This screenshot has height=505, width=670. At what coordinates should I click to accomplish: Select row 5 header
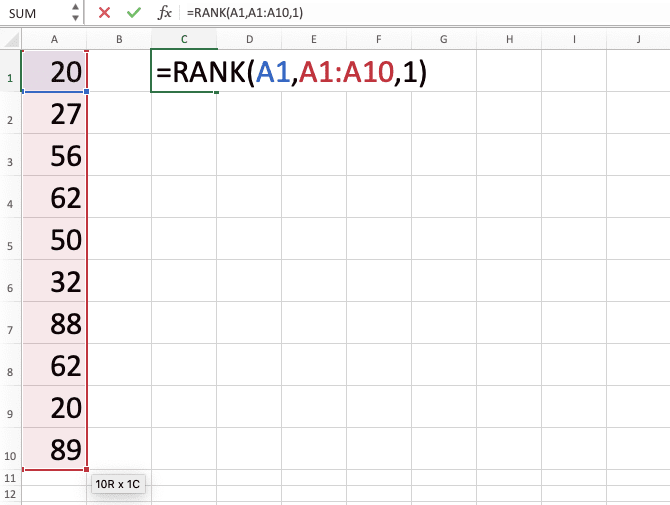click(x=10, y=238)
